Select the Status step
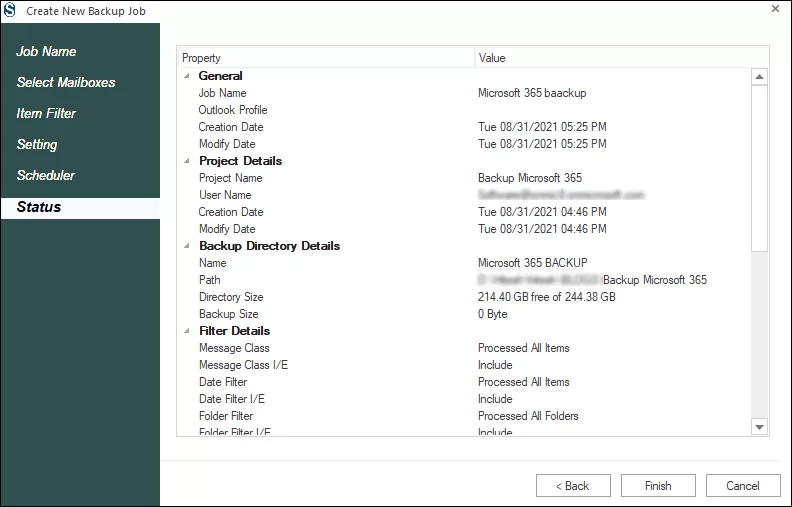The width and height of the screenshot is (792, 507). tap(80, 207)
